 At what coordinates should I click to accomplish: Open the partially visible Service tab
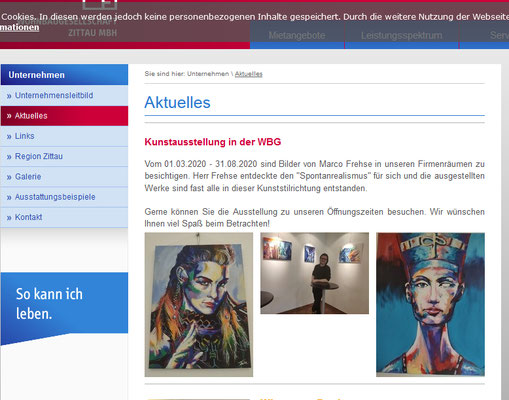pos(484,35)
